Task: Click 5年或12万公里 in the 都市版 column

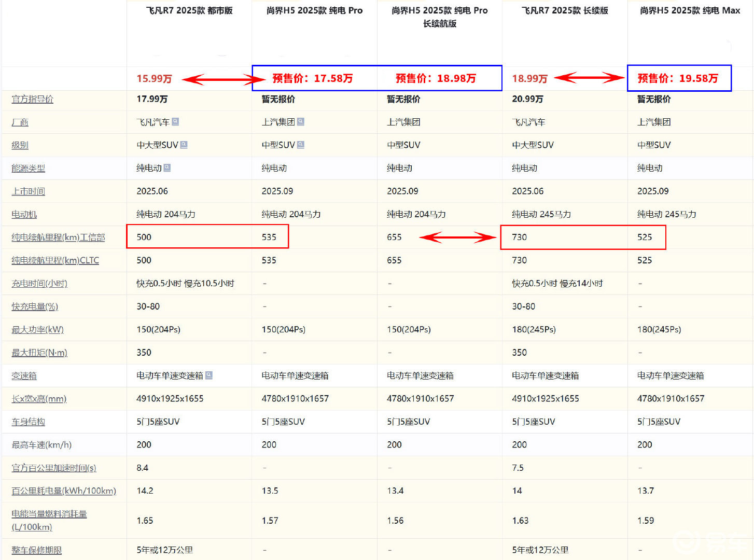Action: [x=164, y=550]
